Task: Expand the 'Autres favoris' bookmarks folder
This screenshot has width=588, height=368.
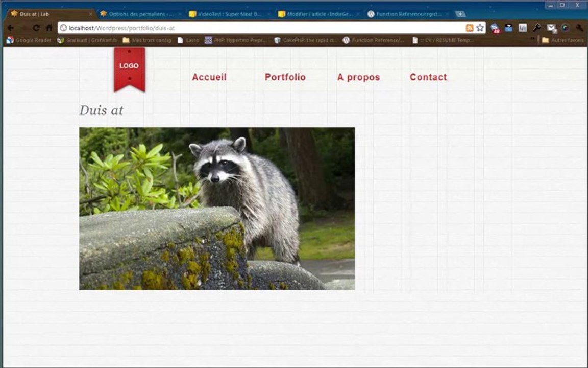Action: click(x=562, y=40)
